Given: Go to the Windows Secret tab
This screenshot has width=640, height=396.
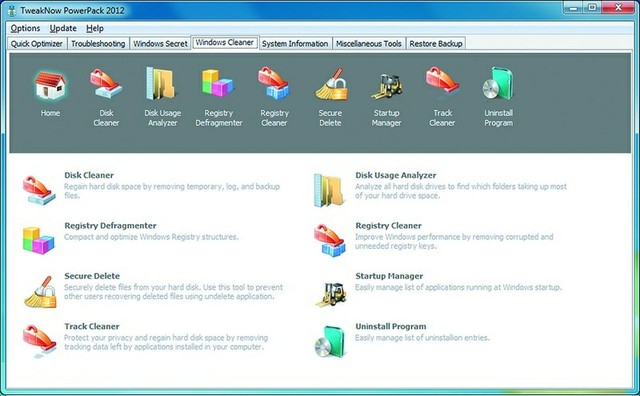Looking at the screenshot, I should (x=160, y=44).
